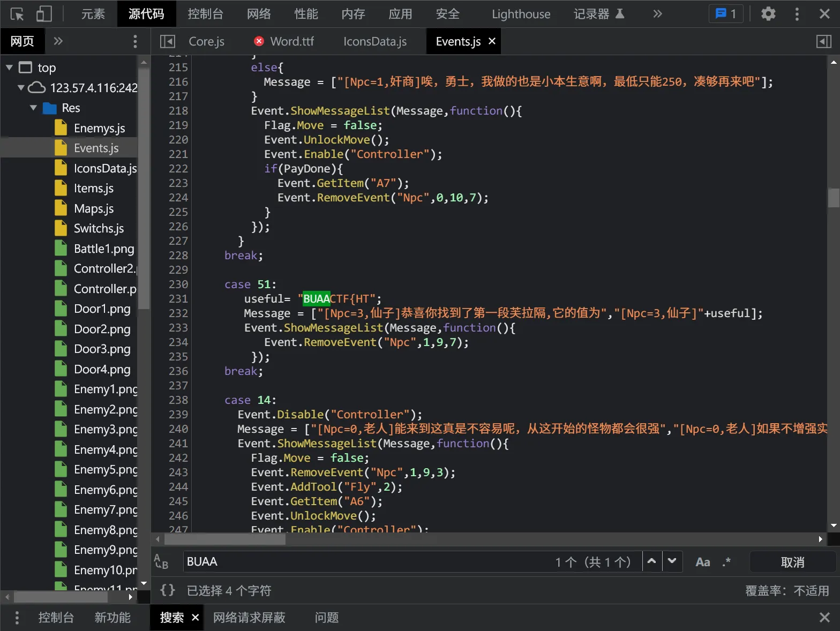This screenshot has height=631, width=840.
Task: Open the issues counter badge
Action: click(x=726, y=14)
